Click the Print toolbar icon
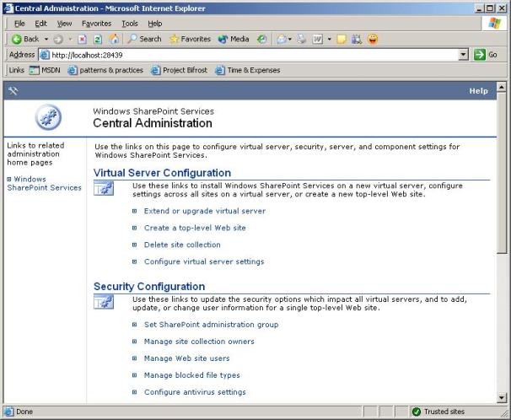Screen dimensions: 511x420 pyautogui.click(x=301, y=40)
